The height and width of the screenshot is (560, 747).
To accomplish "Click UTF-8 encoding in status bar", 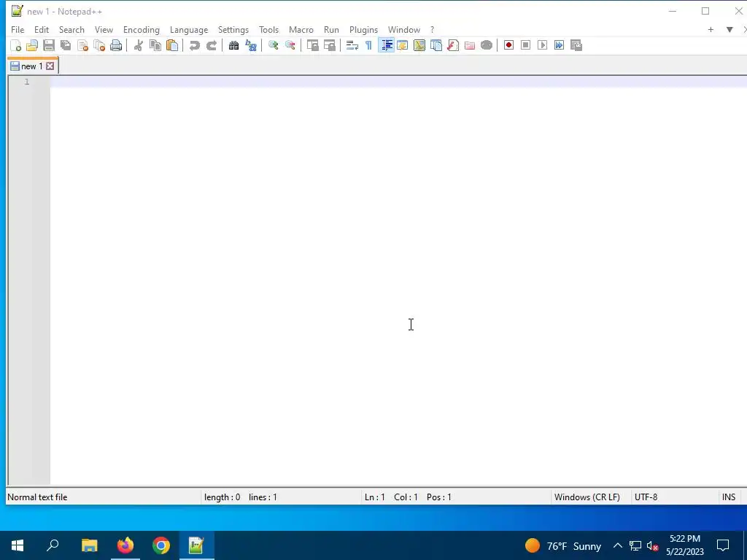I will coord(646,497).
